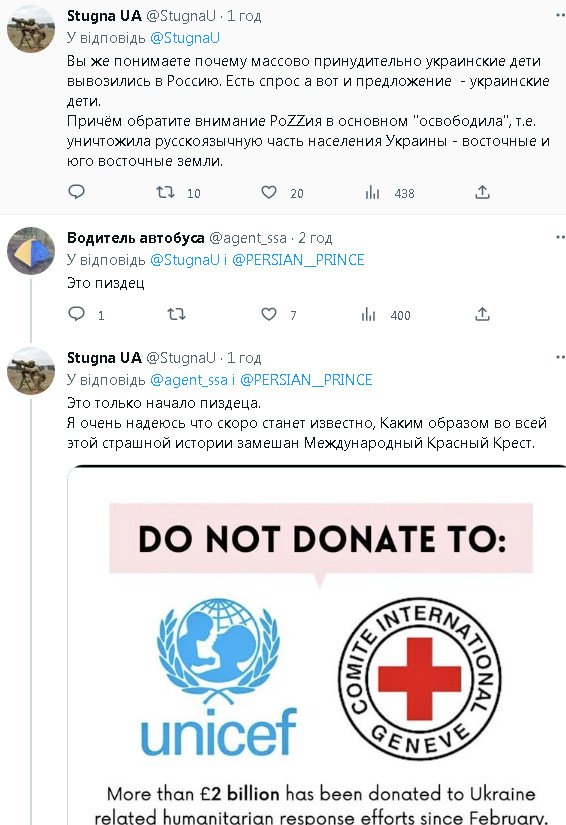Open @PERSIAN__PRINCE link in second tweet
The image size is (566, 825).
(x=298, y=260)
